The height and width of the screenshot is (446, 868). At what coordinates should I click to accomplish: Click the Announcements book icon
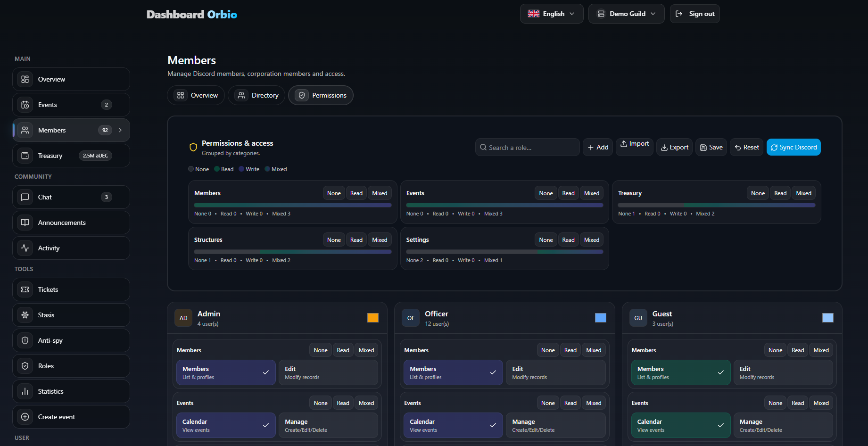pyautogui.click(x=25, y=223)
